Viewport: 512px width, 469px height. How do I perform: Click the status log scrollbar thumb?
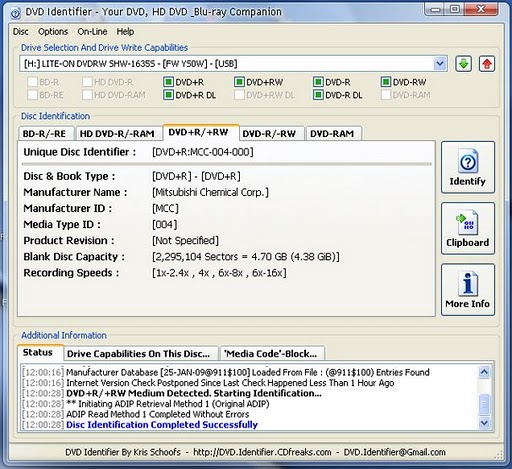point(484,404)
